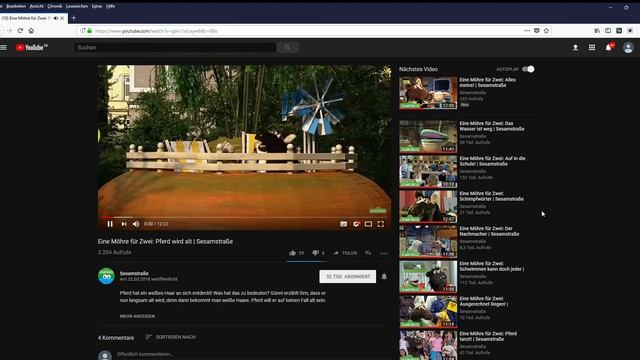This screenshot has width=640, height=360.
Task: Open YouTube guide hamburger menu
Action: [x=4, y=47]
